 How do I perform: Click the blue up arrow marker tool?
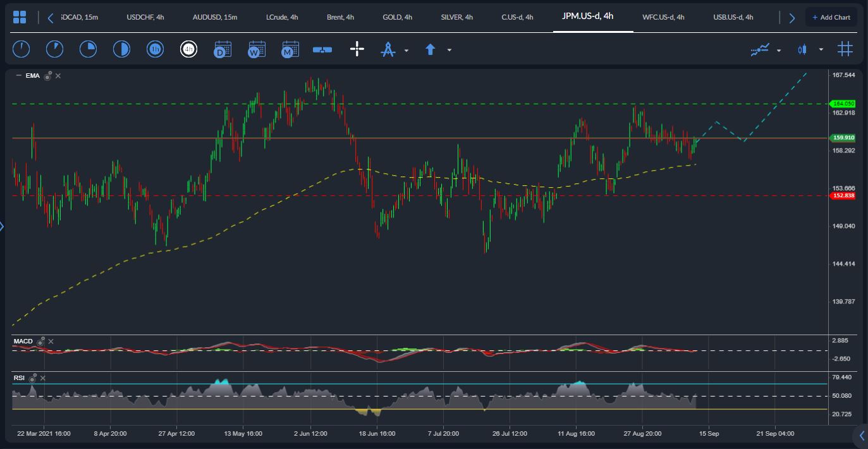(x=431, y=49)
